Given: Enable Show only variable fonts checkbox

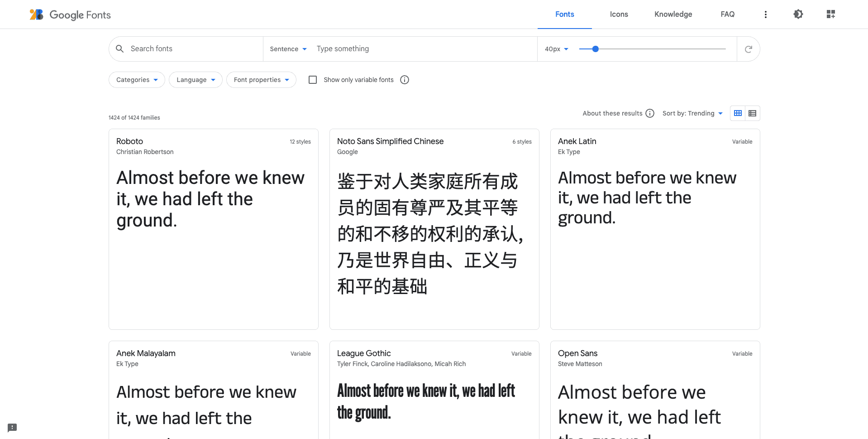Looking at the screenshot, I should (x=313, y=80).
